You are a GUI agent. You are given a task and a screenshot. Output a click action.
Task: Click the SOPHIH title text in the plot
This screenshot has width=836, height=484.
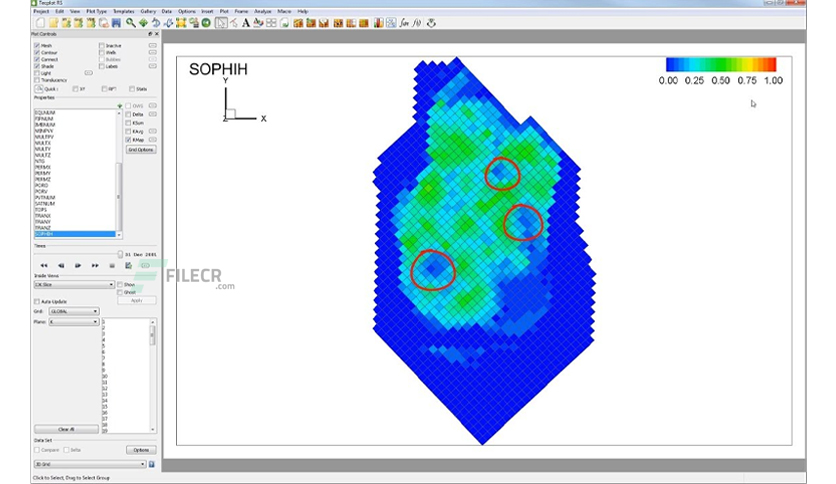pos(218,69)
